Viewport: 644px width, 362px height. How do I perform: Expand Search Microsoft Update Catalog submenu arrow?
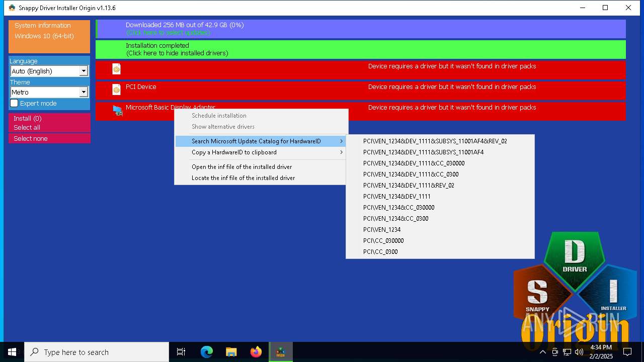(x=342, y=141)
